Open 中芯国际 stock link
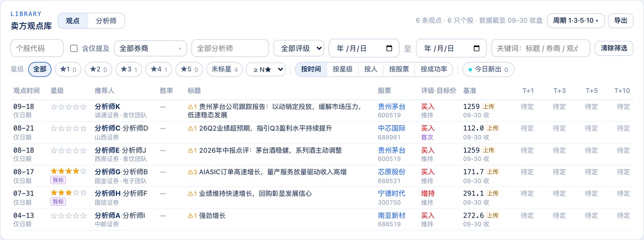This screenshot has width=644, height=240. click(x=392, y=128)
